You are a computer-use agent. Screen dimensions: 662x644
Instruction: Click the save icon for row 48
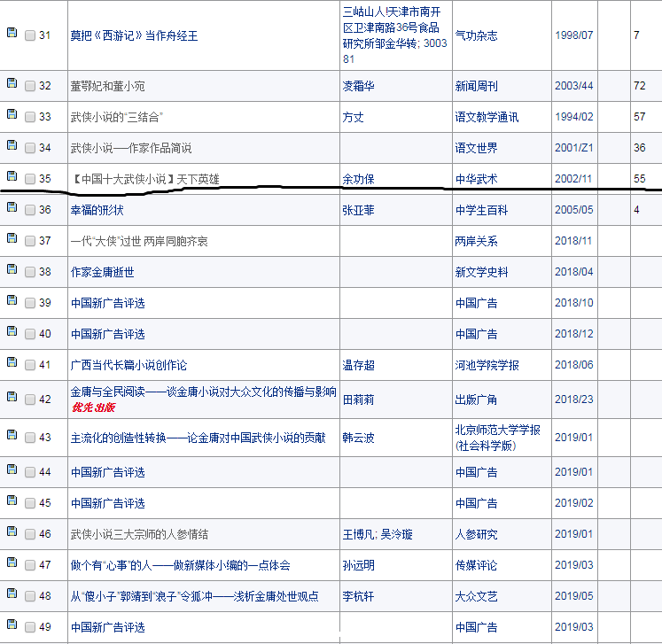point(12,594)
